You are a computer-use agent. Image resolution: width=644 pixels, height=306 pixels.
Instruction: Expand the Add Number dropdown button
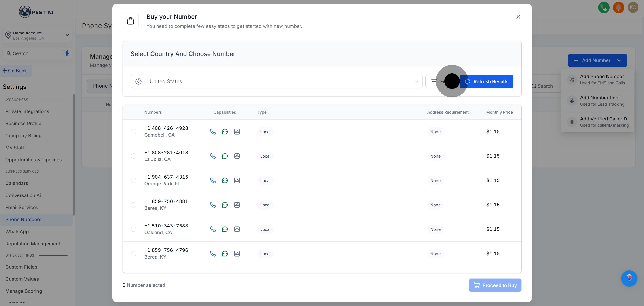coord(619,60)
